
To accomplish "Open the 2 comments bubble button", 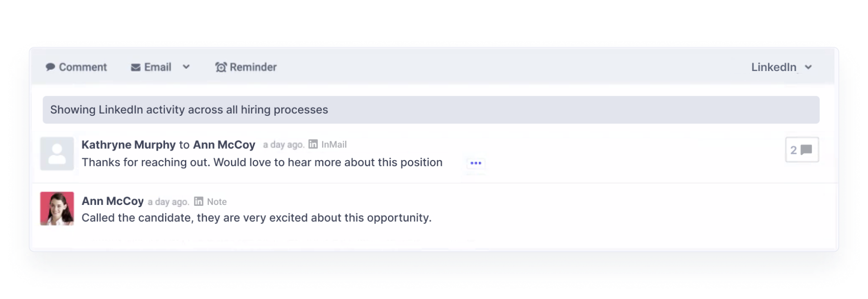I will tap(802, 150).
